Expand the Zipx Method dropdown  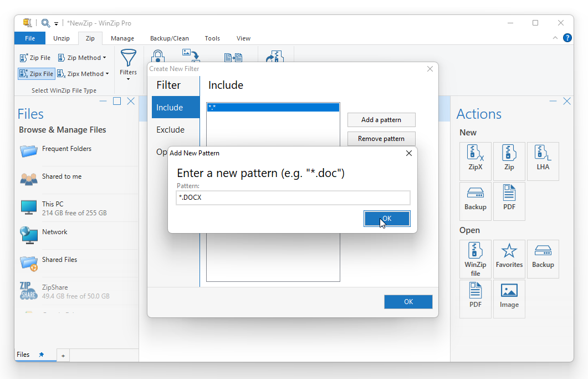(x=84, y=74)
